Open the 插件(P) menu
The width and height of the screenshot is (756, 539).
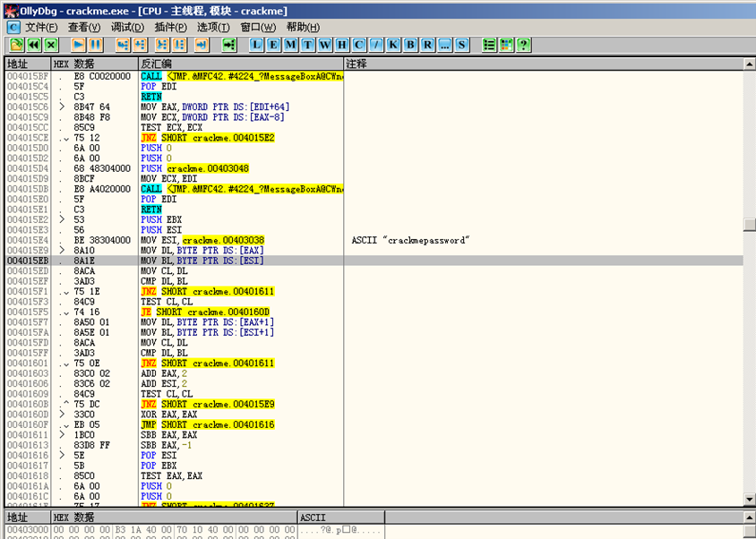170,27
